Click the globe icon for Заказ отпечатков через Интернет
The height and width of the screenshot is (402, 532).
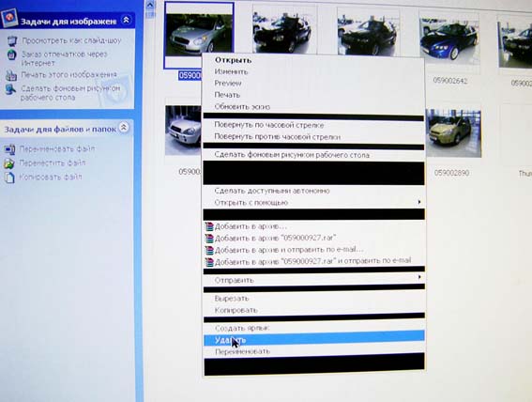click(11, 55)
